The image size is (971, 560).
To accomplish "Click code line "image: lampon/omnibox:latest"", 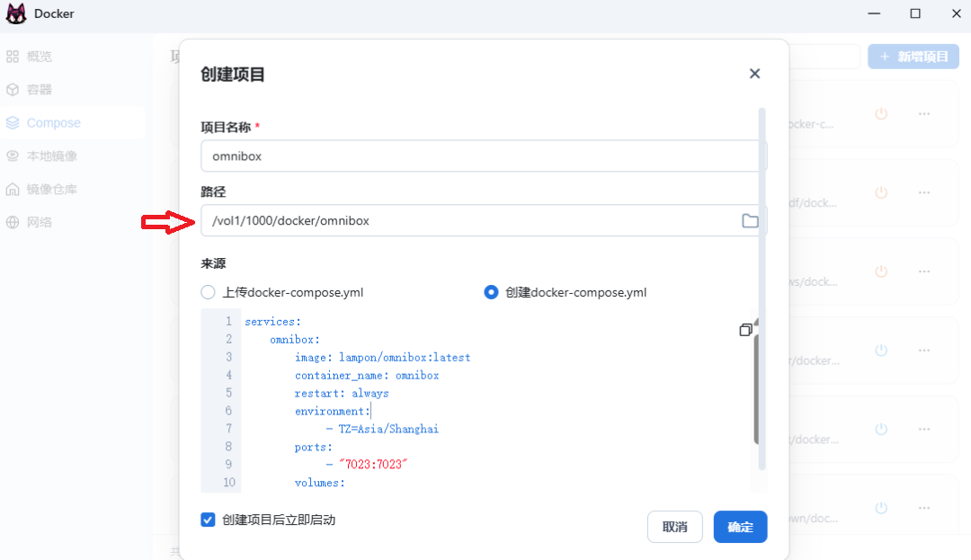I will coord(383,357).
